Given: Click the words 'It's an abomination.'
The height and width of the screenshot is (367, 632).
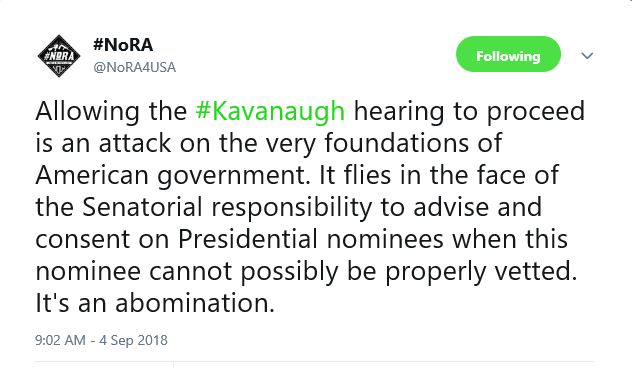Looking at the screenshot, I should (155, 303).
